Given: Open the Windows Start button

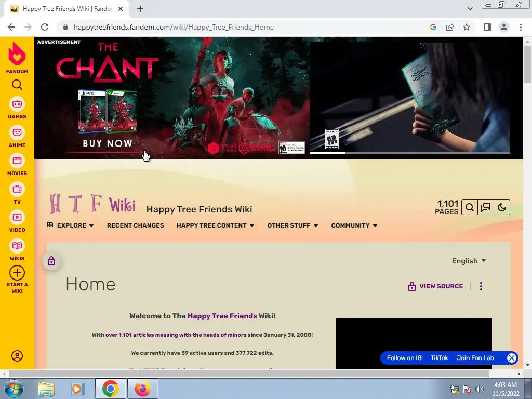Looking at the screenshot, I should click(14, 389).
